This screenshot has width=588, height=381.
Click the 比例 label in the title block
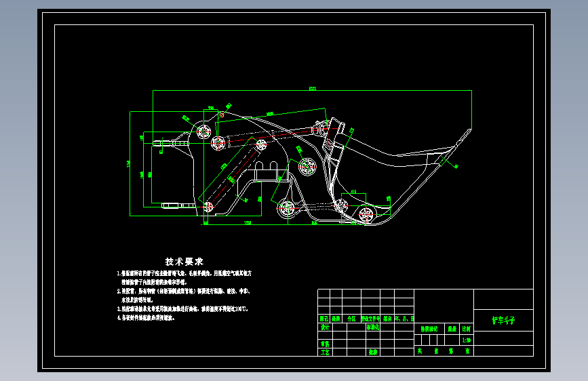tap(466, 329)
